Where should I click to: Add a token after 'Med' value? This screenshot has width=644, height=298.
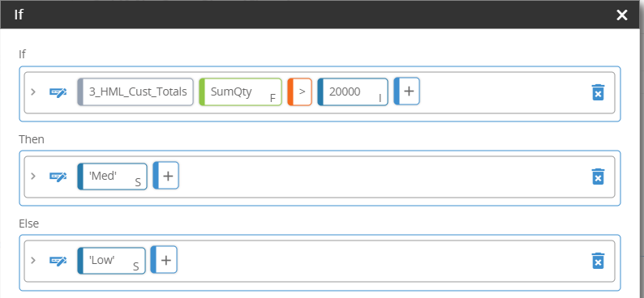166,176
